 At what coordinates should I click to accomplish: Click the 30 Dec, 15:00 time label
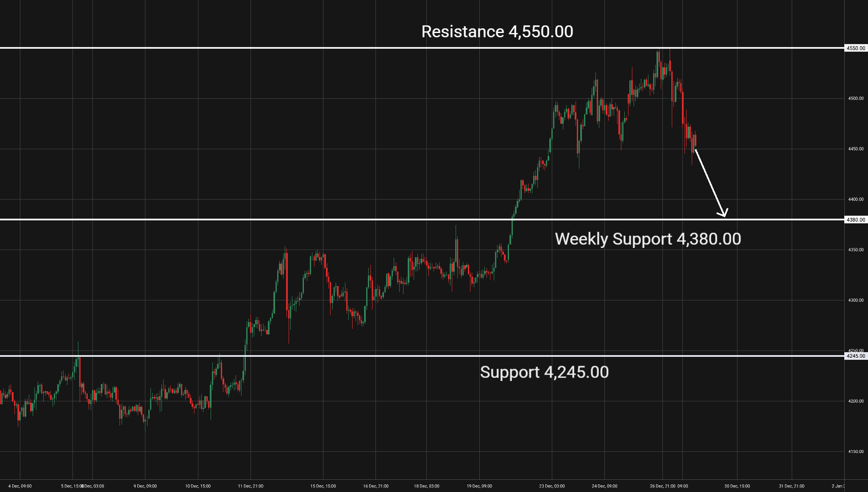pyautogui.click(x=737, y=486)
